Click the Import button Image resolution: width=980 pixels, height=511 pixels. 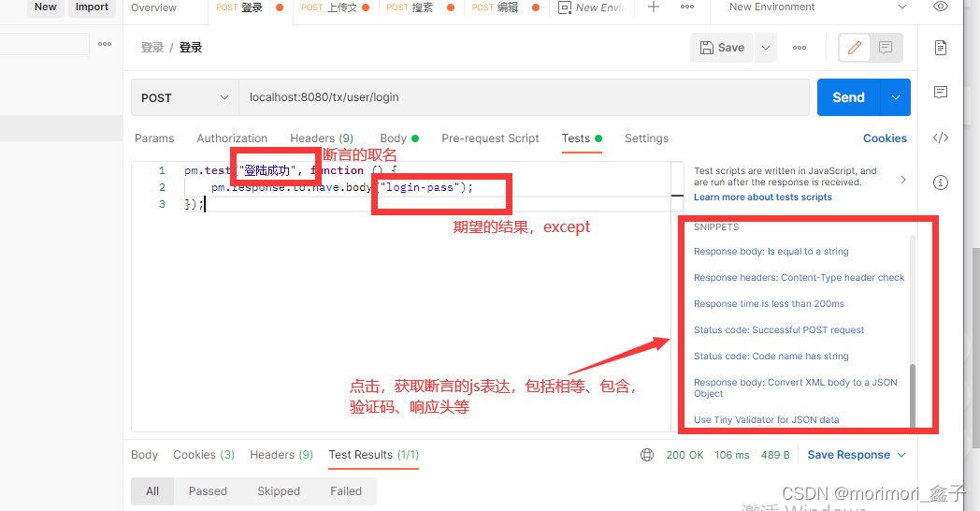coord(92,7)
